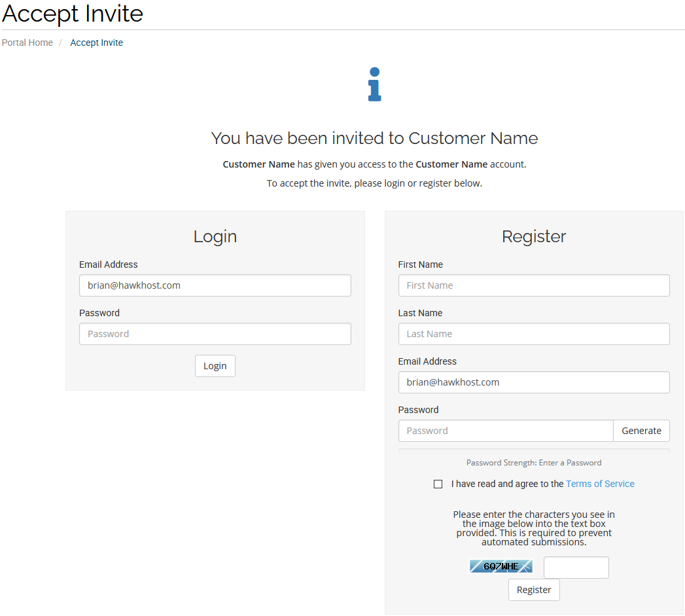This screenshot has width=685, height=616.
Task: Click the captcha image showing 6Q7WHE
Action: coord(501,566)
